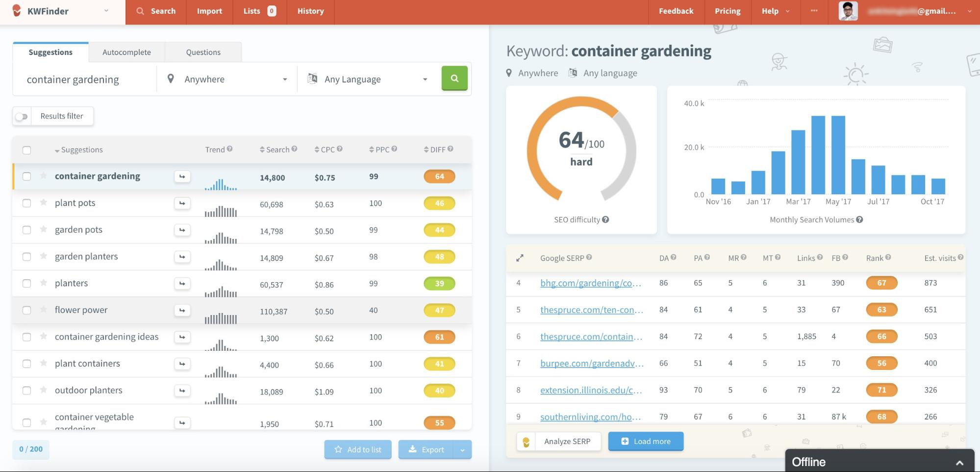Click the location pin icon beside Anywhere

[172, 79]
